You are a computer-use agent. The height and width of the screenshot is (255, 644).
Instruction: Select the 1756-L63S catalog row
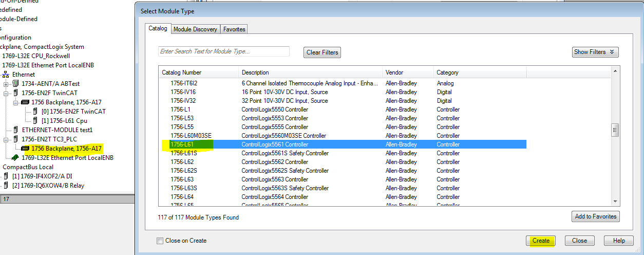[343, 188]
